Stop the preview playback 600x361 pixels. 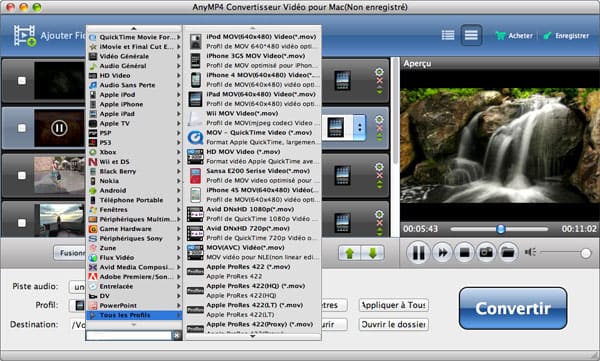[x=464, y=253]
